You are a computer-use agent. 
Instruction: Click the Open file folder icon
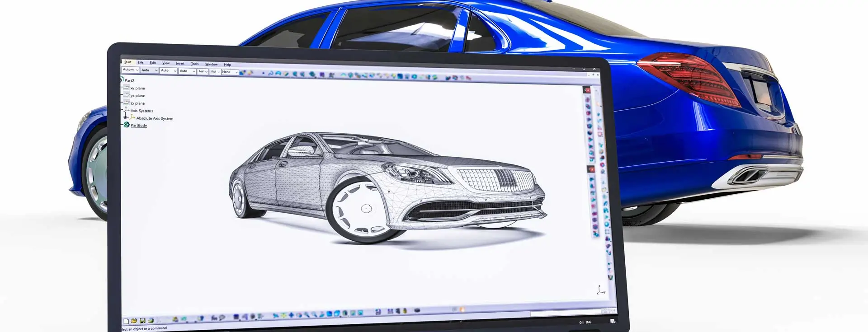[134, 321]
